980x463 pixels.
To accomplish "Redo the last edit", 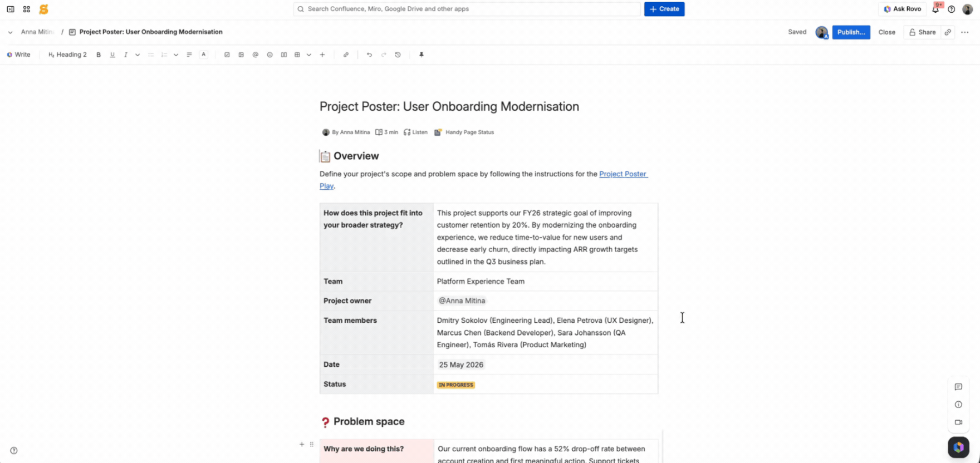I will click(x=384, y=55).
